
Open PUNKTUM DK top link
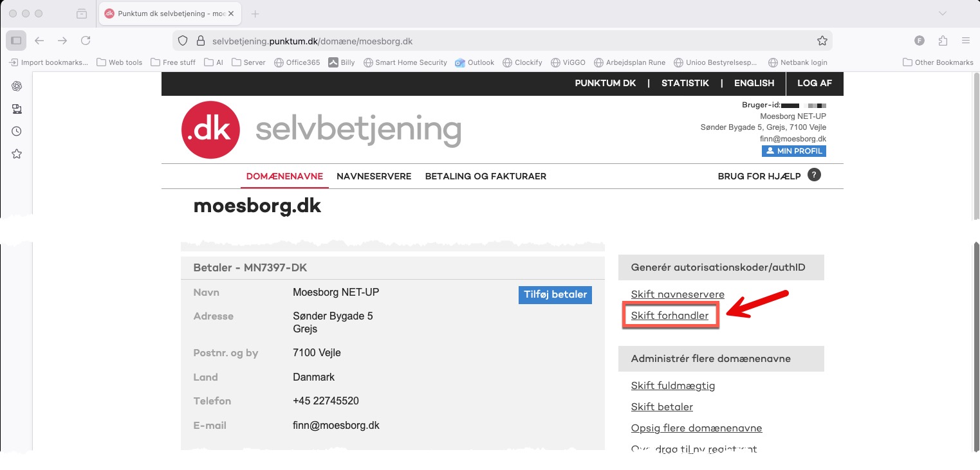[x=606, y=84]
